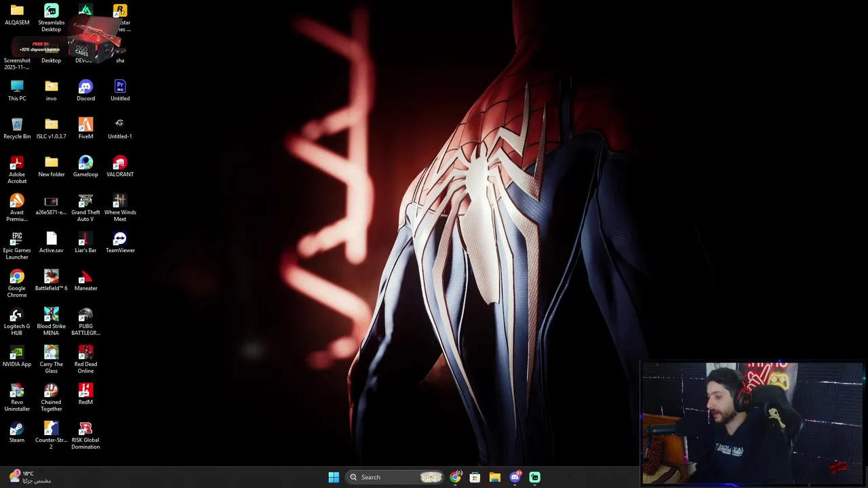Open the Windows Start menu
This screenshot has height=488, width=868.
(334, 477)
